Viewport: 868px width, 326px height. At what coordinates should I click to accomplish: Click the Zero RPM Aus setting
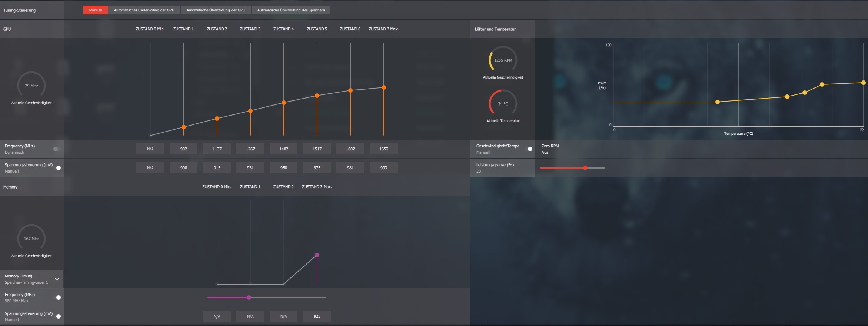point(550,149)
